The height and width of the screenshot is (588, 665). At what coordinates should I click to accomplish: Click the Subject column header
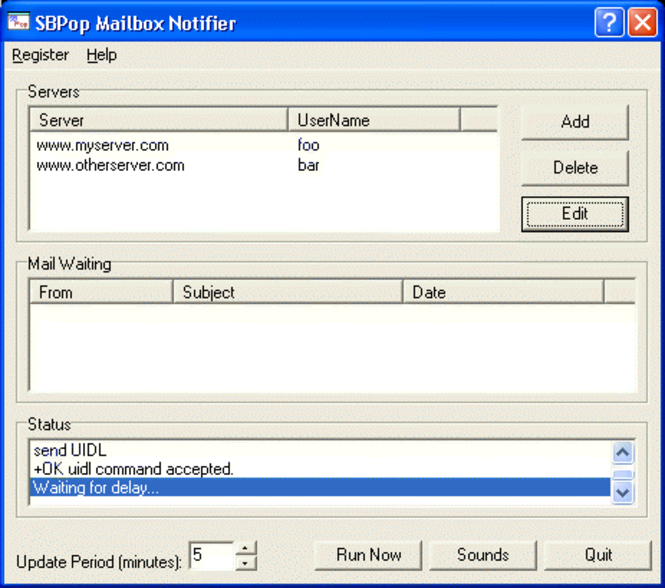[x=288, y=292]
